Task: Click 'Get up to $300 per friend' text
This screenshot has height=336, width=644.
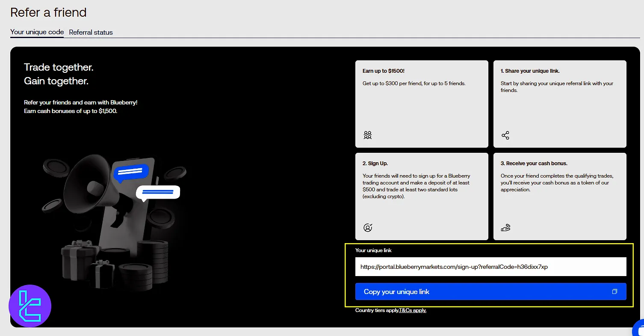Action: 392,83
